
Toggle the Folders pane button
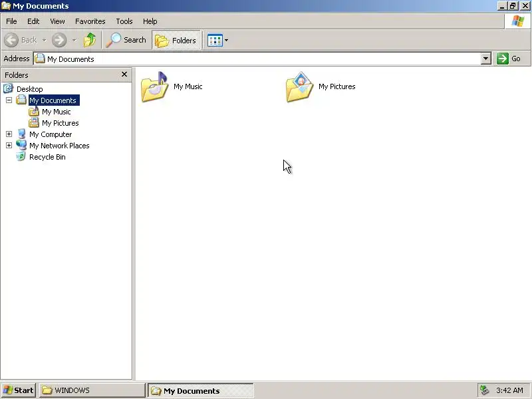pos(176,41)
